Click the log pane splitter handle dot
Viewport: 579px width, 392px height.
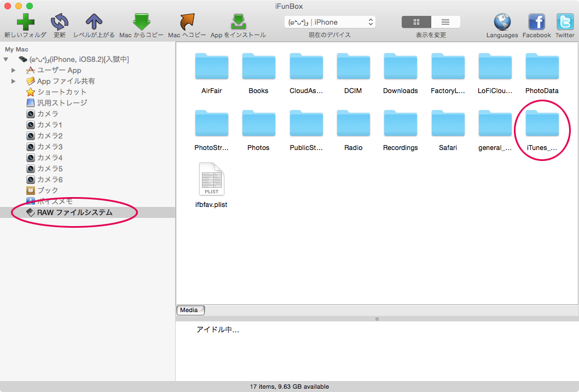pyautogui.click(x=377, y=319)
